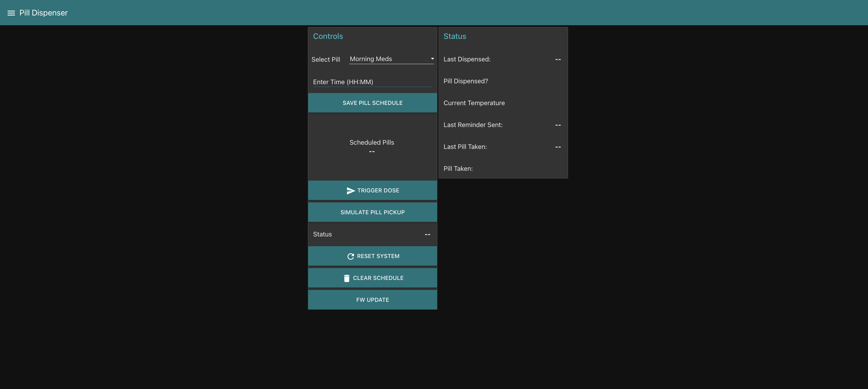Screen dimensions: 868x389
Task: Start a firmware update with FW UPDATE
Action: [372, 299]
